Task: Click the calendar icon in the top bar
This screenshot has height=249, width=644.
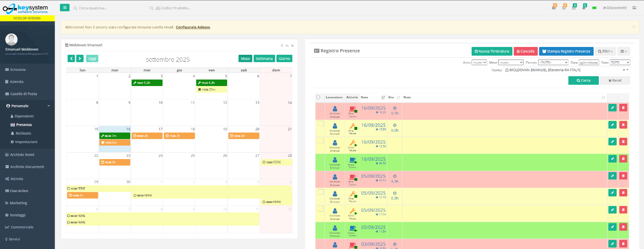Action: (574, 7)
